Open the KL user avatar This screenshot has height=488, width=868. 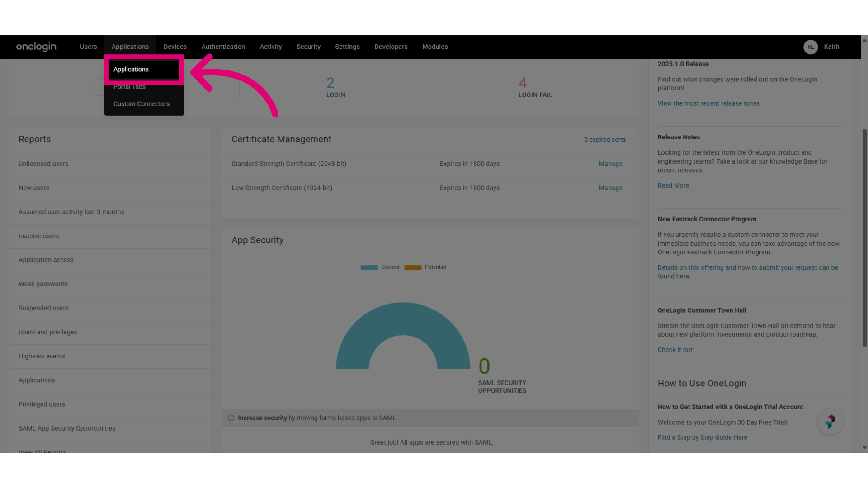coord(811,47)
